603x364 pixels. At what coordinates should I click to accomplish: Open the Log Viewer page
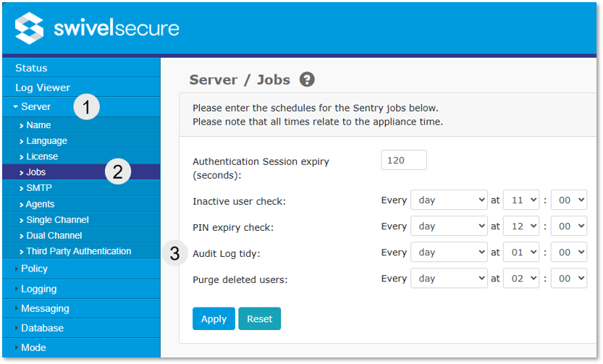(43, 88)
